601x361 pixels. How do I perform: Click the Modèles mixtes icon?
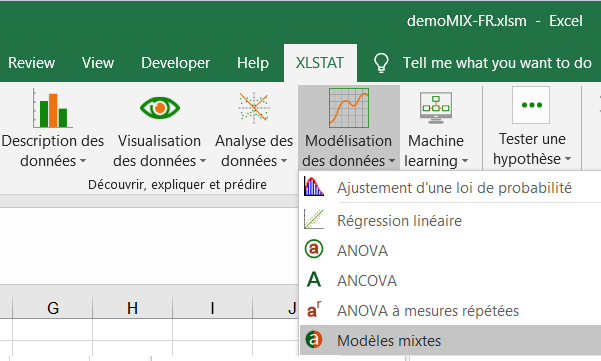314,340
